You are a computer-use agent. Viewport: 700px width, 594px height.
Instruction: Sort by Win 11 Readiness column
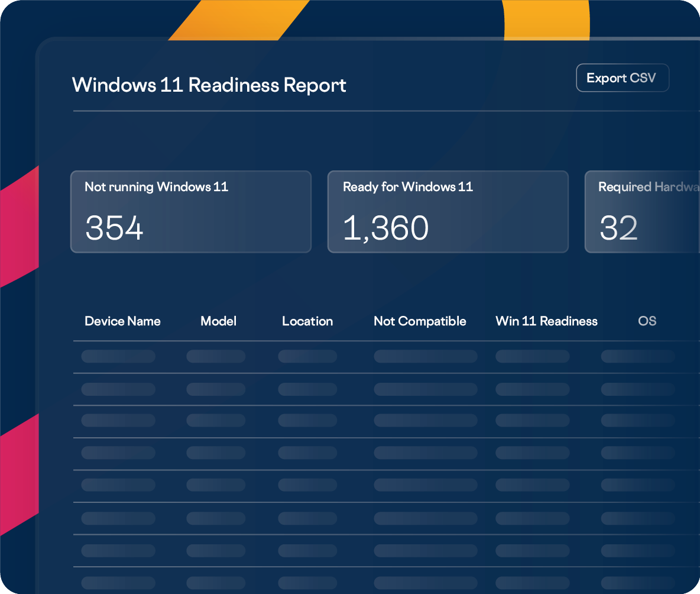coord(546,321)
